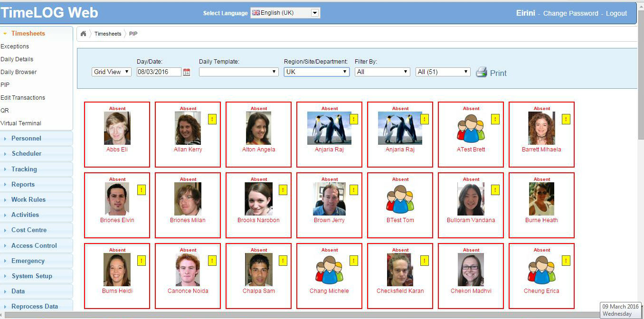The width and height of the screenshot is (644, 319).
Task: Open the Region/Site/Department dropdown showing UK
Action: click(x=316, y=72)
